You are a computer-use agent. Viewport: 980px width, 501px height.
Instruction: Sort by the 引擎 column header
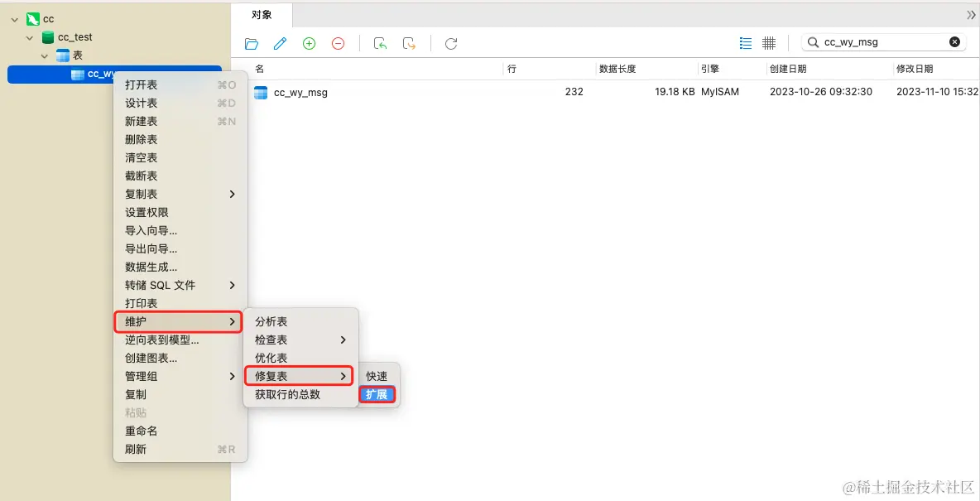click(x=731, y=69)
